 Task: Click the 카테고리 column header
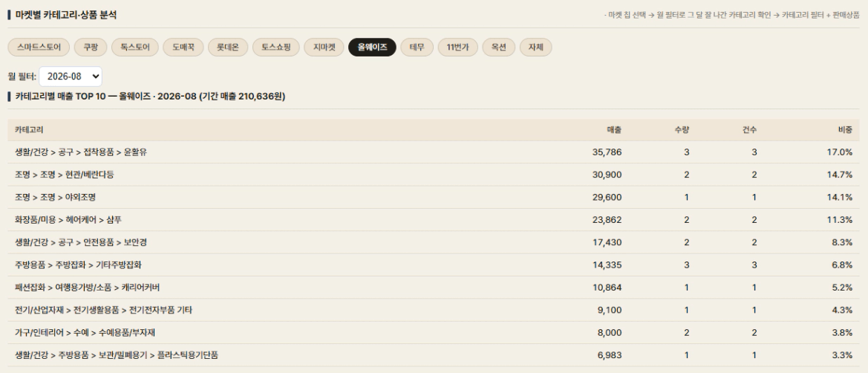[29, 130]
